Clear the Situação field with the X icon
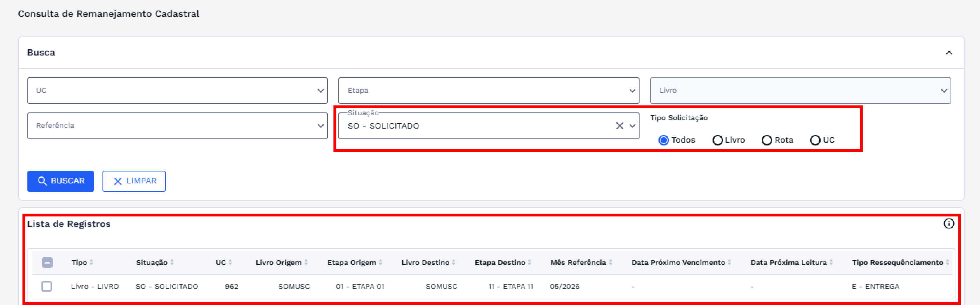The height and width of the screenshot is (305, 980). [620, 126]
